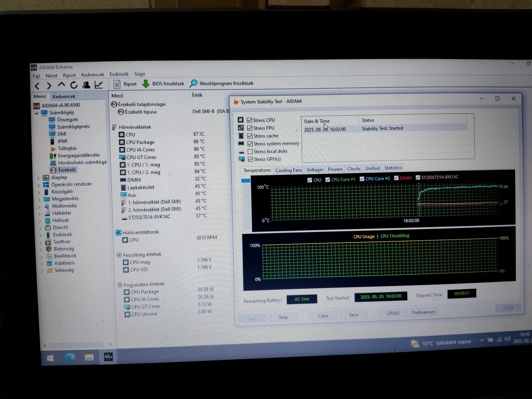Click the Sebesség benchmark icon

[50, 270]
